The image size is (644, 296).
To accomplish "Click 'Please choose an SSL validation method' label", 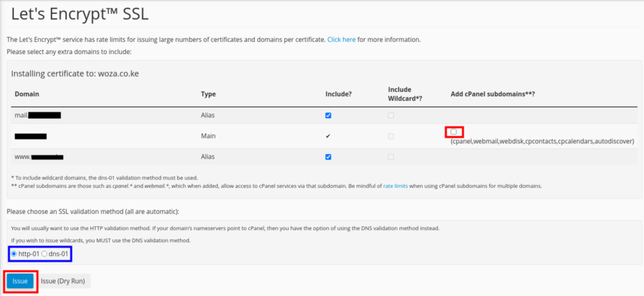I will click(x=93, y=211).
